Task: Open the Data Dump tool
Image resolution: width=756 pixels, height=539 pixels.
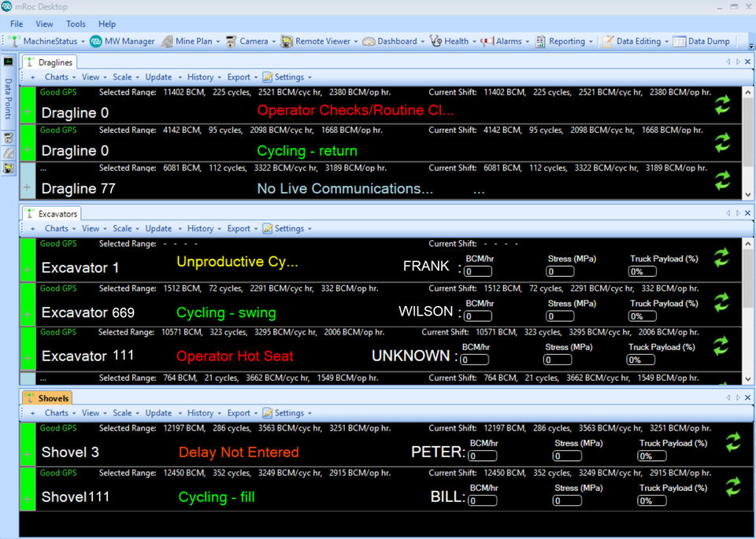Action: tap(702, 42)
